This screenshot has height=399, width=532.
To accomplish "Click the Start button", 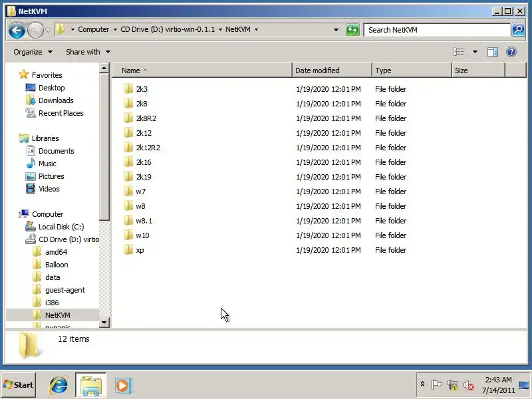I will [x=19, y=385].
